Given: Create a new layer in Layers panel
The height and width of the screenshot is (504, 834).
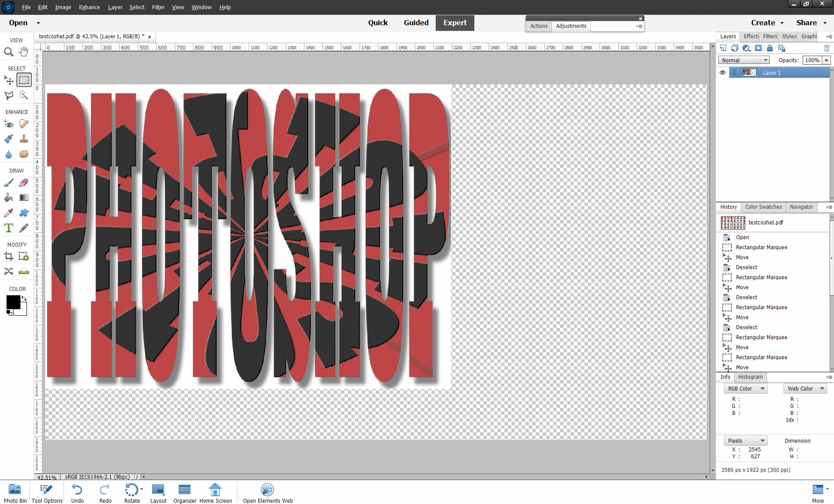Looking at the screenshot, I should coord(723,48).
